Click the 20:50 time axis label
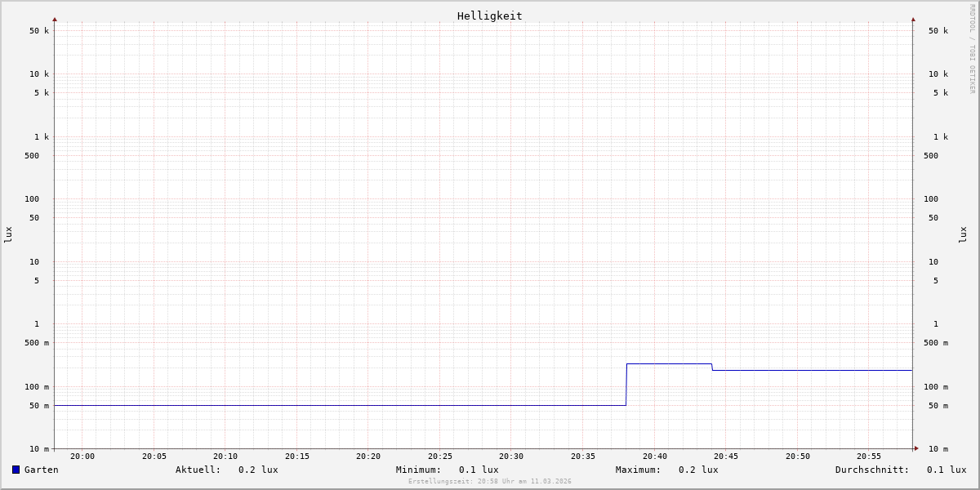Screen dimensions: 980x490 [x=798, y=457]
